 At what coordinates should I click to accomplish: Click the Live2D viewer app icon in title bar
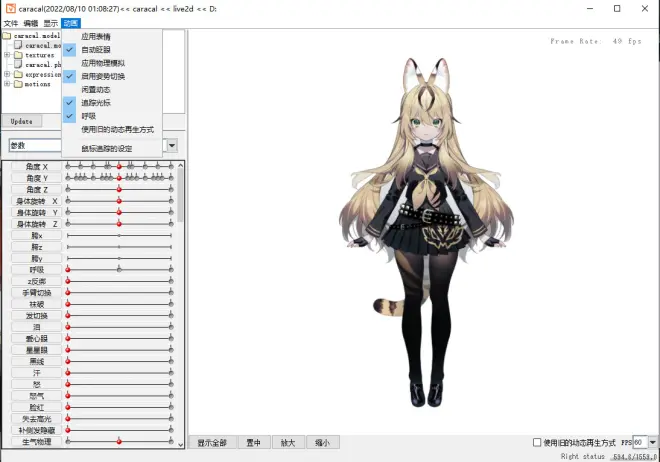tap(11, 8)
